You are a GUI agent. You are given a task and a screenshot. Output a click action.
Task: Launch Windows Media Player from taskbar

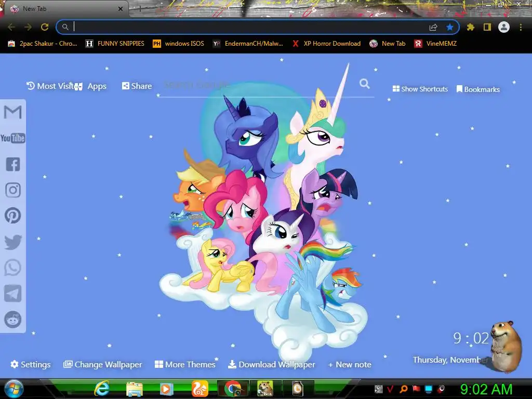click(166, 389)
